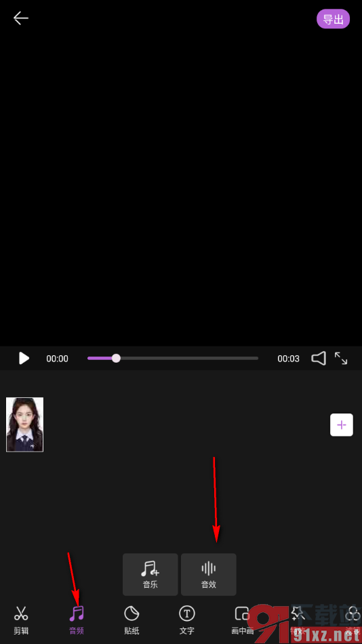Expand preview to fullscreen
The width and height of the screenshot is (362, 644).
340,358
